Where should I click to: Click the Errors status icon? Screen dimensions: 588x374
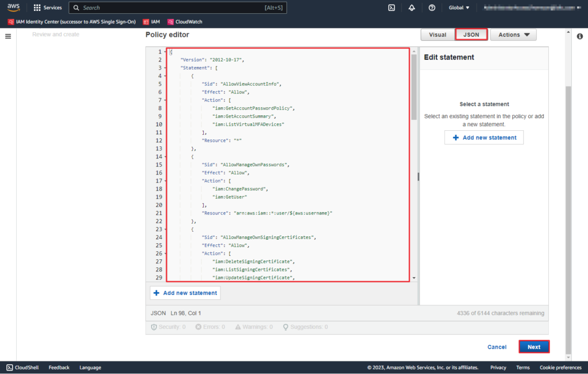(198, 327)
